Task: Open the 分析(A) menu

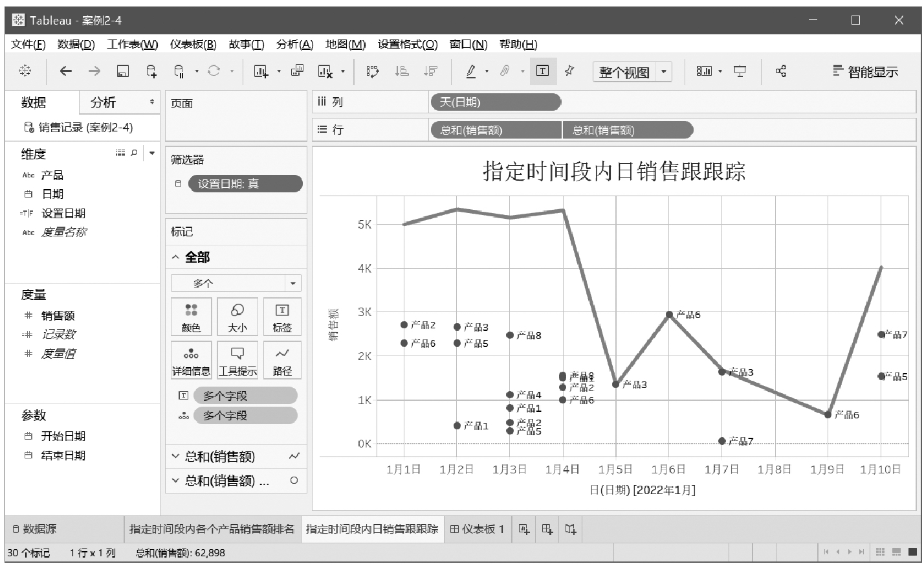Action: pyautogui.click(x=294, y=44)
